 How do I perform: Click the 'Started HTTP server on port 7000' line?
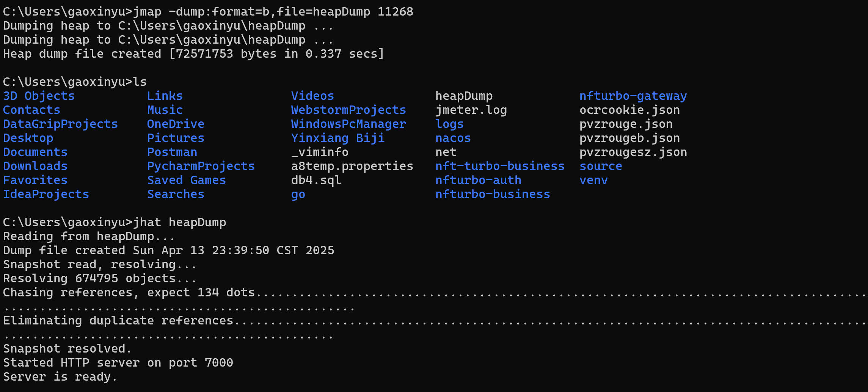(x=118, y=363)
